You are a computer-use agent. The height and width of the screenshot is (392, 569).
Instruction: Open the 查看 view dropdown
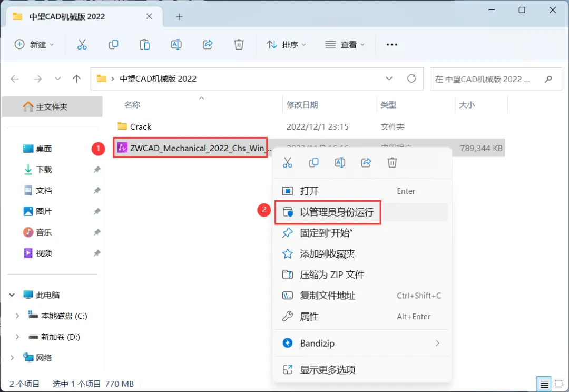[x=345, y=45]
